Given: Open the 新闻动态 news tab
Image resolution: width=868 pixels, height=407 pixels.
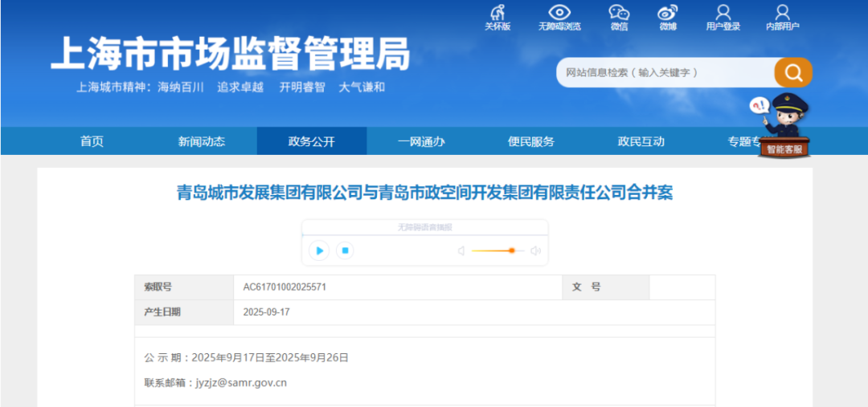Looking at the screenshot, I should 202,141.
